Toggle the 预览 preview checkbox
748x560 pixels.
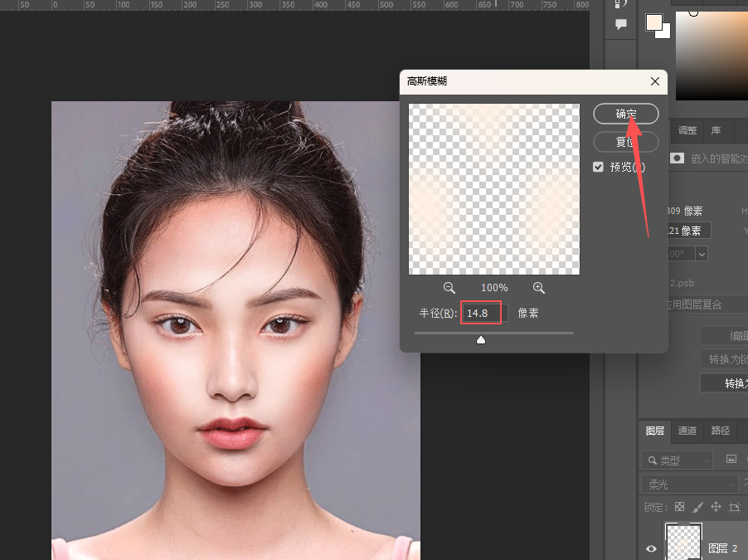coord(598,167)
